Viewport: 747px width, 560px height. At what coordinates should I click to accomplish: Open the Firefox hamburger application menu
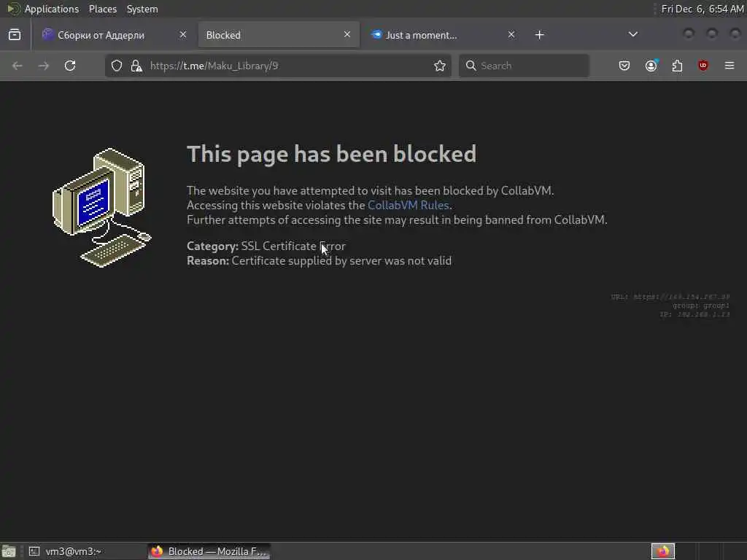(729, 66)
